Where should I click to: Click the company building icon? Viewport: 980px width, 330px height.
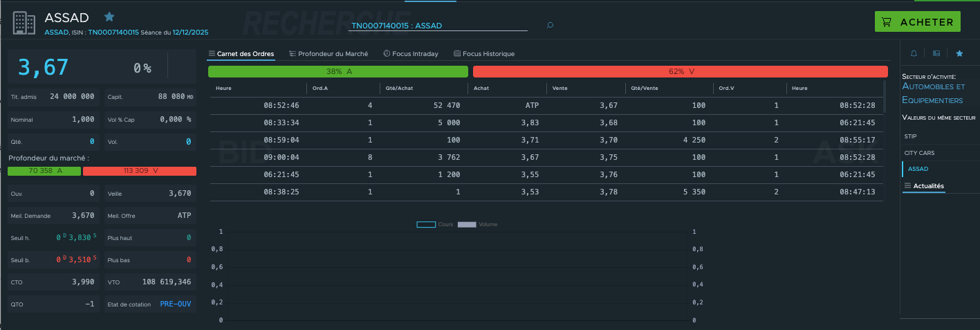click(24, 23)
